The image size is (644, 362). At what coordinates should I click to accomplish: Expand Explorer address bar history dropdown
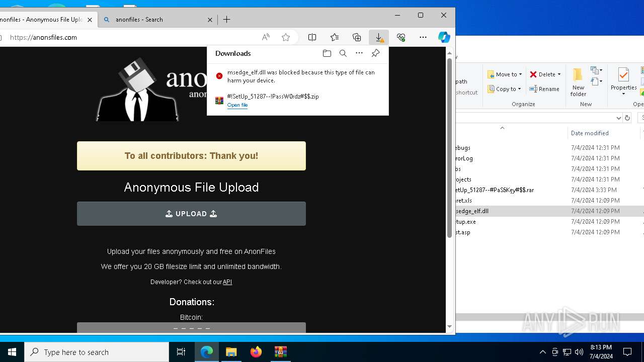[618, 118]
